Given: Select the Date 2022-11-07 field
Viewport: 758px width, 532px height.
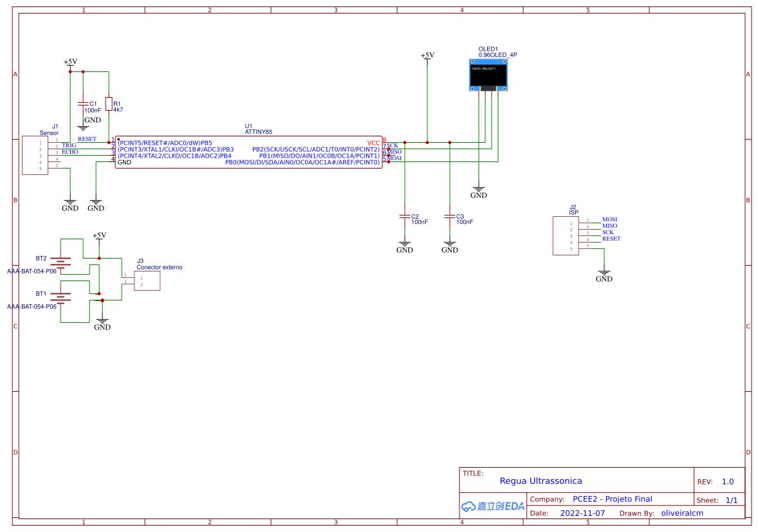Looking at the screenshot, I should (583, 513).
